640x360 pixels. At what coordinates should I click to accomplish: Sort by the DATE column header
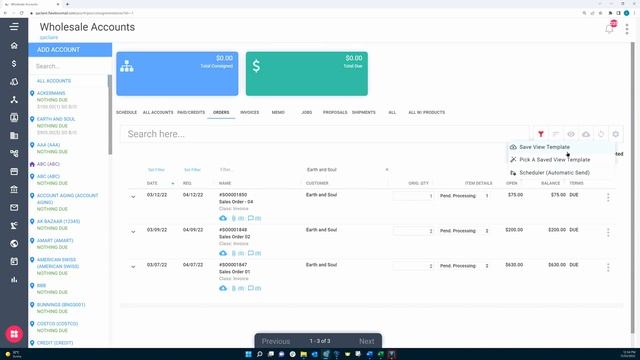pos(152,183)
